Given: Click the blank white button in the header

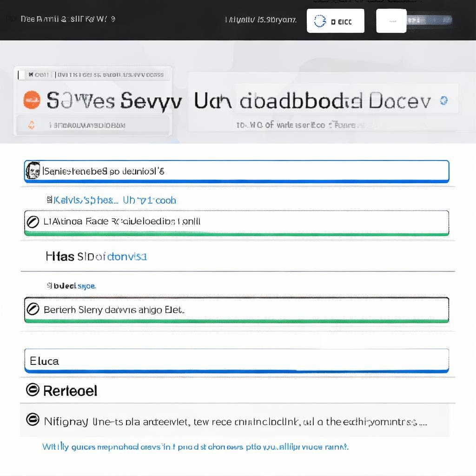Looking at the screenshot, I should 391,21.
